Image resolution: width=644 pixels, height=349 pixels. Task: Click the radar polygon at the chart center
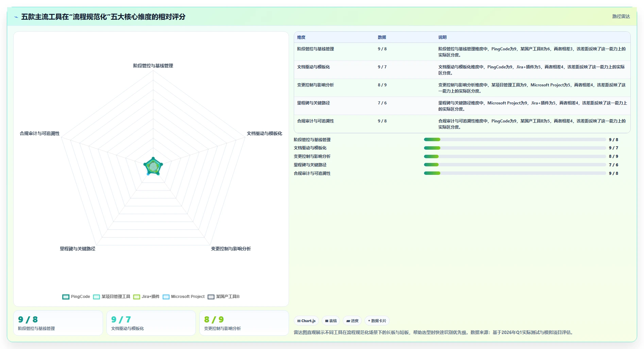(x=153, y=166)
